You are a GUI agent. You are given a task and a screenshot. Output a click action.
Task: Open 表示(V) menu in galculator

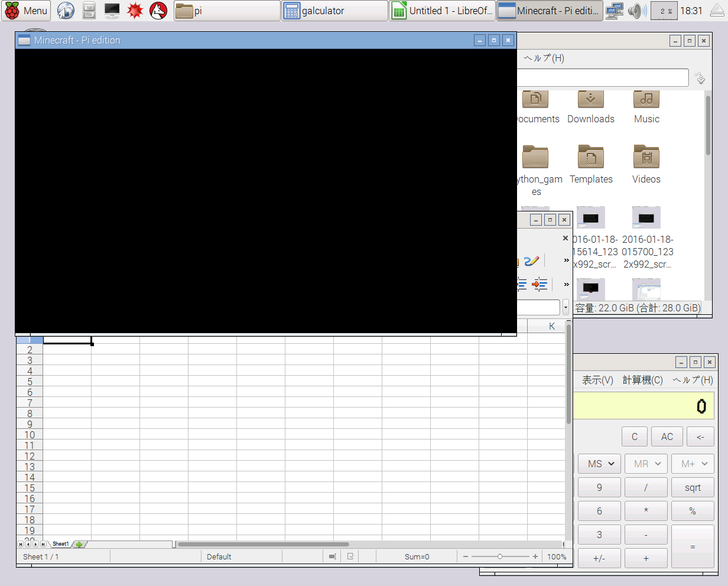click(597, 380)
